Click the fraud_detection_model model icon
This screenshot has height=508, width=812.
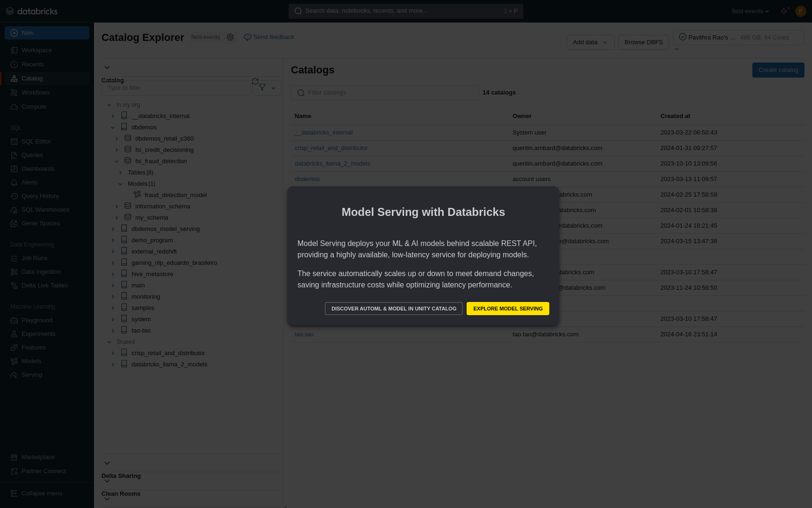137,195
